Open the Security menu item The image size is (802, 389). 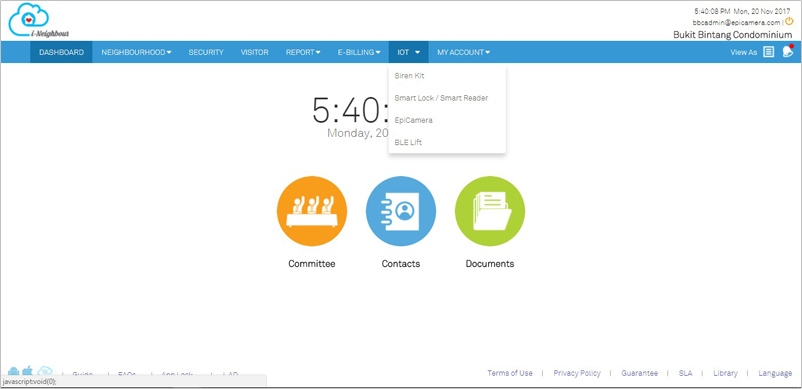coord(206,52)
